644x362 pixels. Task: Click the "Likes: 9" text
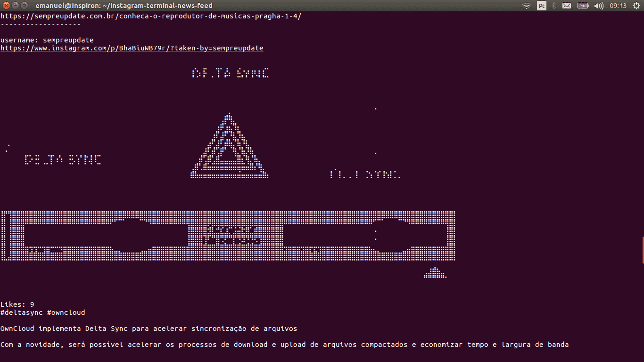(x=17, y=304)
